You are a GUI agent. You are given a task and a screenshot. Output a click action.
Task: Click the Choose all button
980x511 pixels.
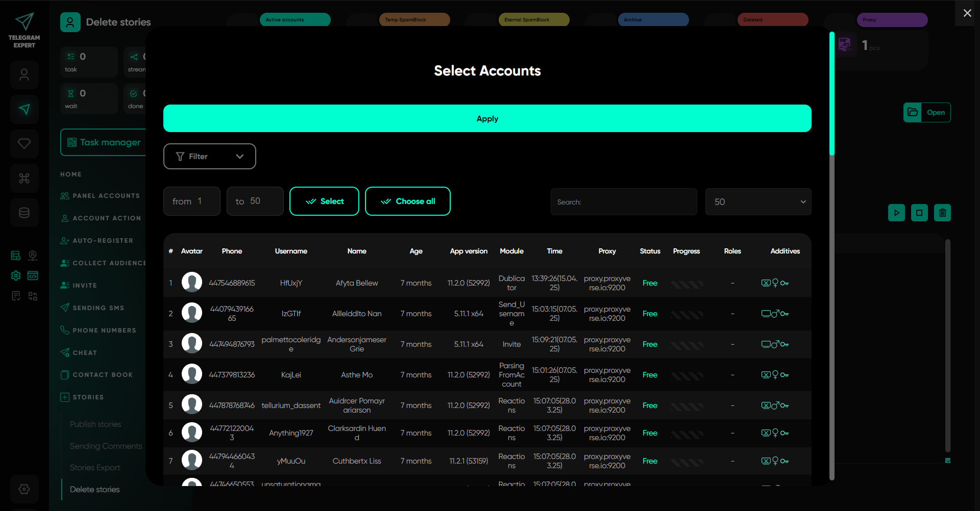[x=407, y=201]
